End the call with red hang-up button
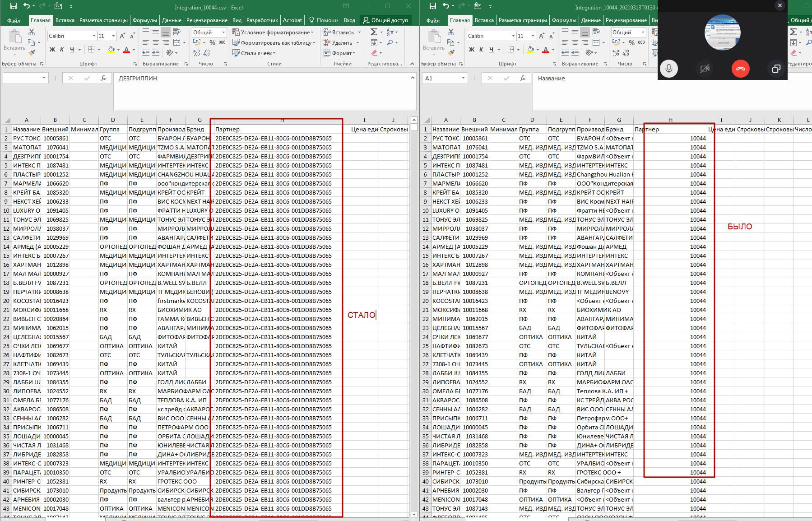The height and width of the screenshot is (521, 812). pos(740,69)
